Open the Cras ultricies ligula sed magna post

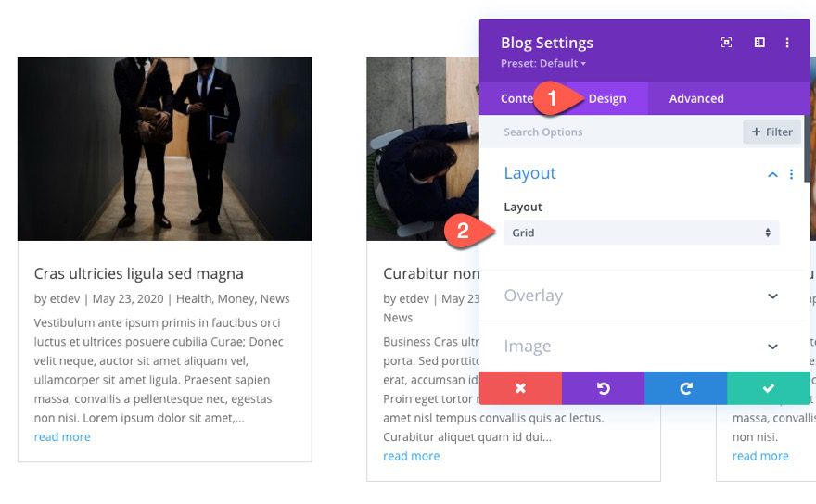[139, 273]
